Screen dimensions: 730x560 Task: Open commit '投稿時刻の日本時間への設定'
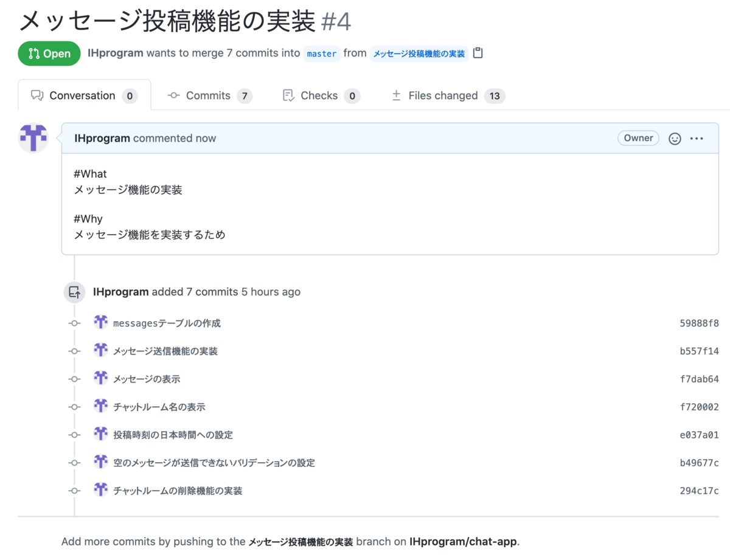point(173,435)
